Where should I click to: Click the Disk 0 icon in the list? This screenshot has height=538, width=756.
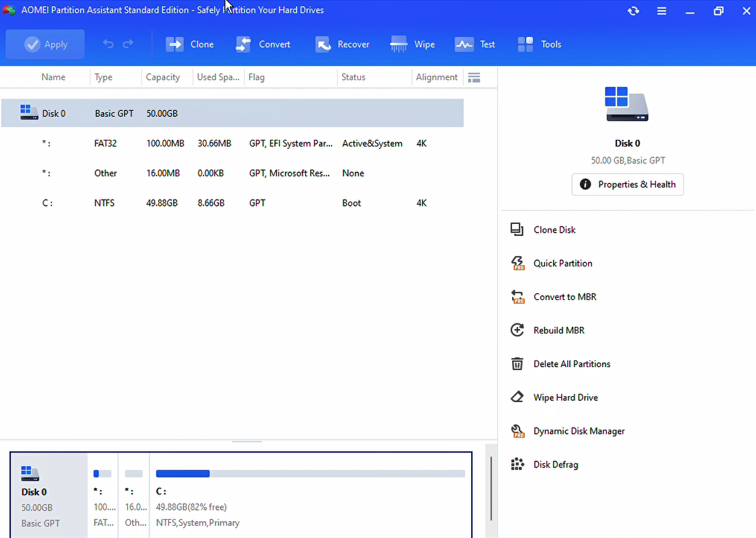29,112
